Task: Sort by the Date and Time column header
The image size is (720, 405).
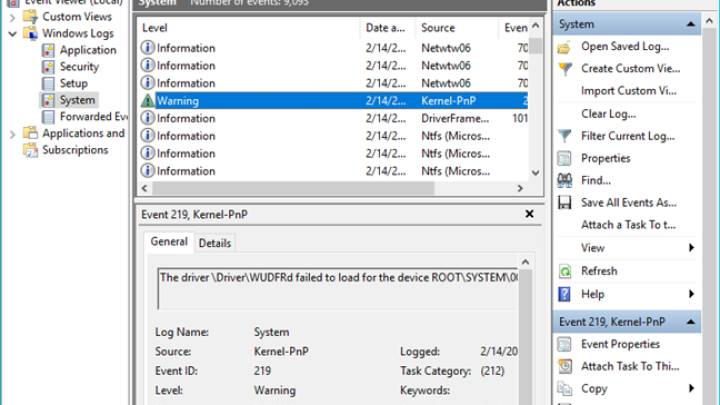Action: [x=388, y=28]
